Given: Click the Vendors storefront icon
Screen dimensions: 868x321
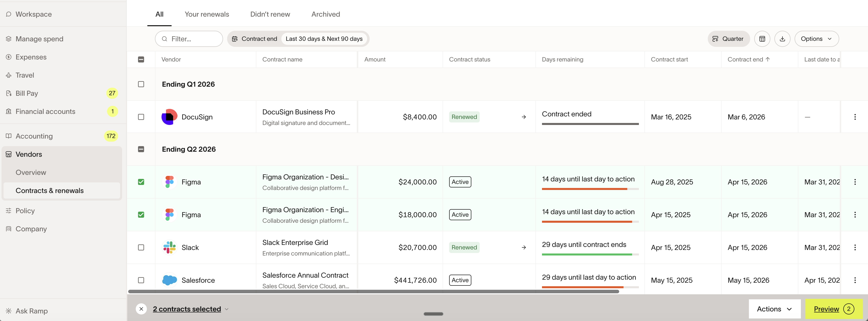Looking at the screenshot, I should point(9,154).
